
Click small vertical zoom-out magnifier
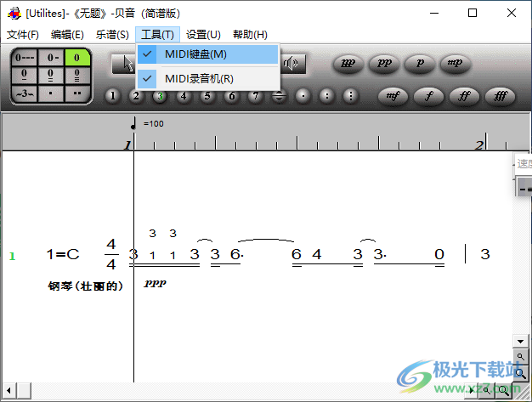[520, 357]
